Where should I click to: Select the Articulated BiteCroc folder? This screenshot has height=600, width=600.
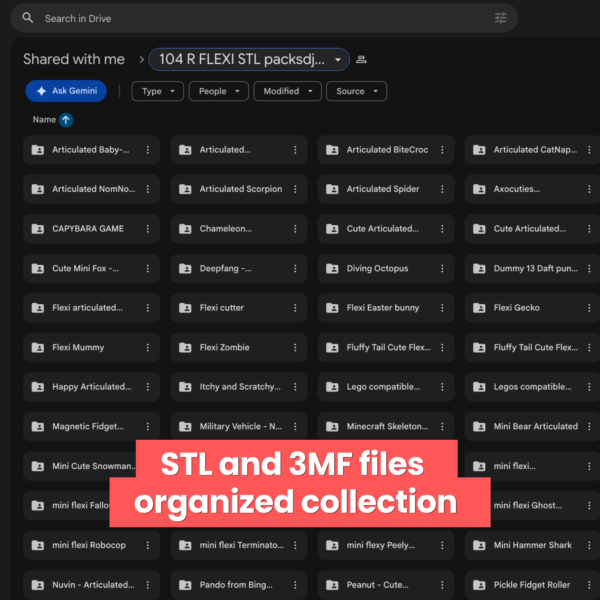[x=386, y=150]
